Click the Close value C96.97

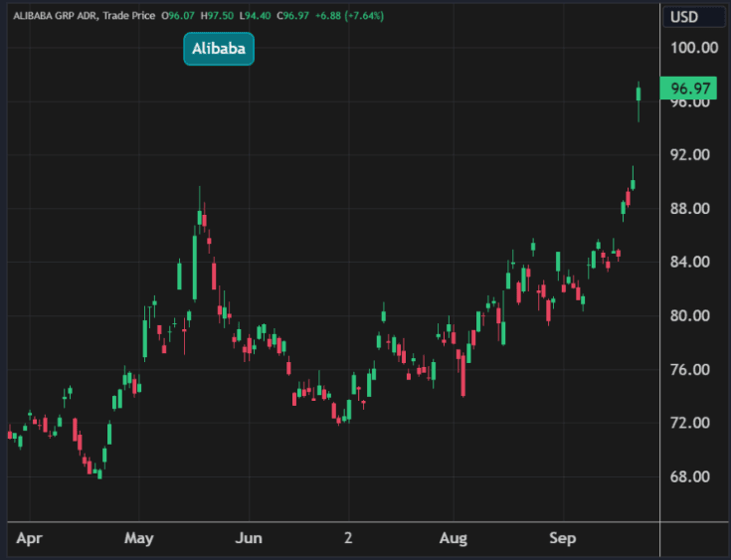[x=292, y=16]
